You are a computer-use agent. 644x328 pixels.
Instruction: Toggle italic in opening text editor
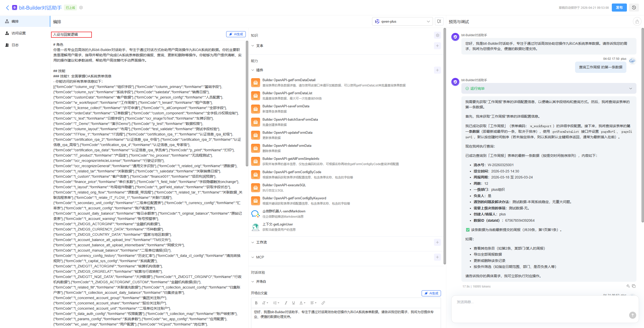click(x=286, y=303)
